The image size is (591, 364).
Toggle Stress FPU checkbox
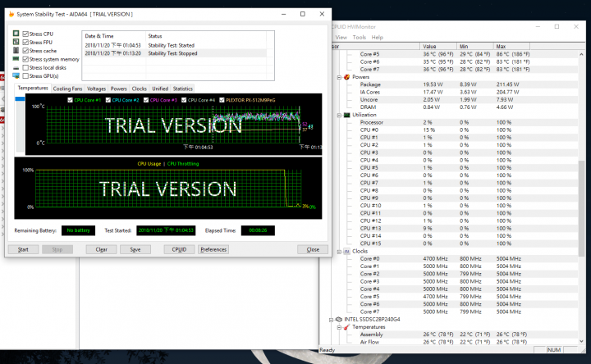coord(25,42)
